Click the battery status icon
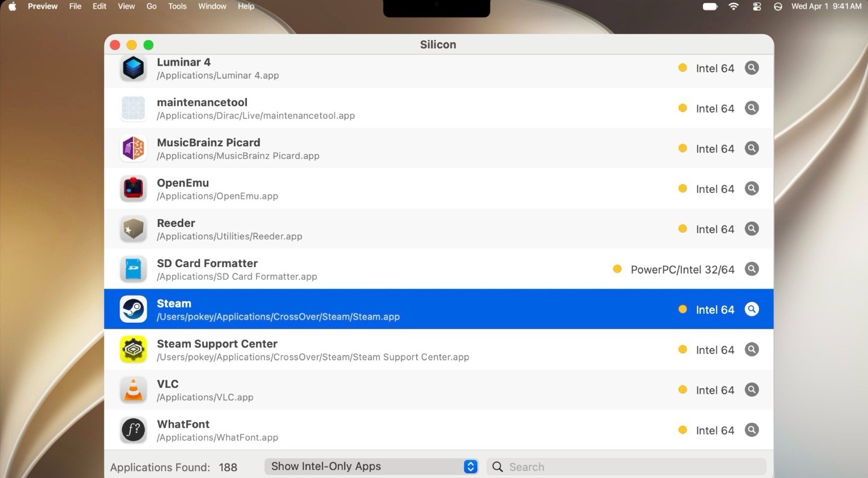The image size is (868, 478). tap(710, 7)
